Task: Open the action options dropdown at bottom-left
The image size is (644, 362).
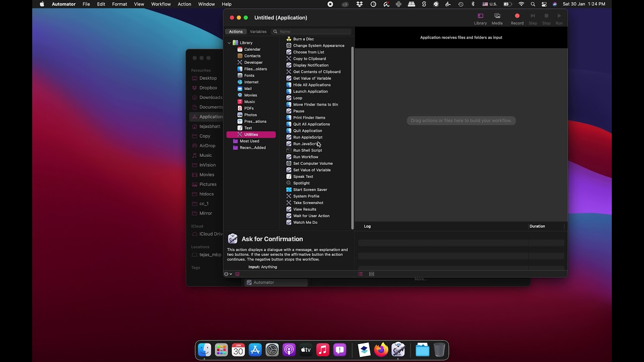Action: pos(228,274)
